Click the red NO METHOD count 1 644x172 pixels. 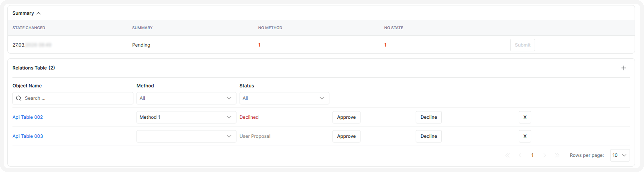[x=259, y=45]
